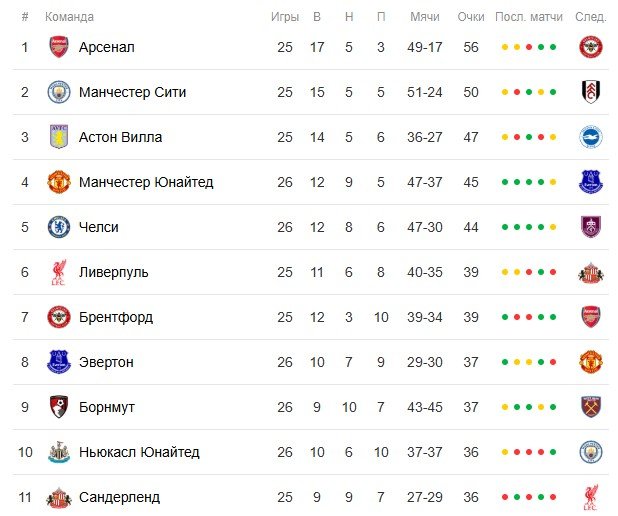Click the Мячи column header
Screen dimensions: 618x516
click(425, 17)
